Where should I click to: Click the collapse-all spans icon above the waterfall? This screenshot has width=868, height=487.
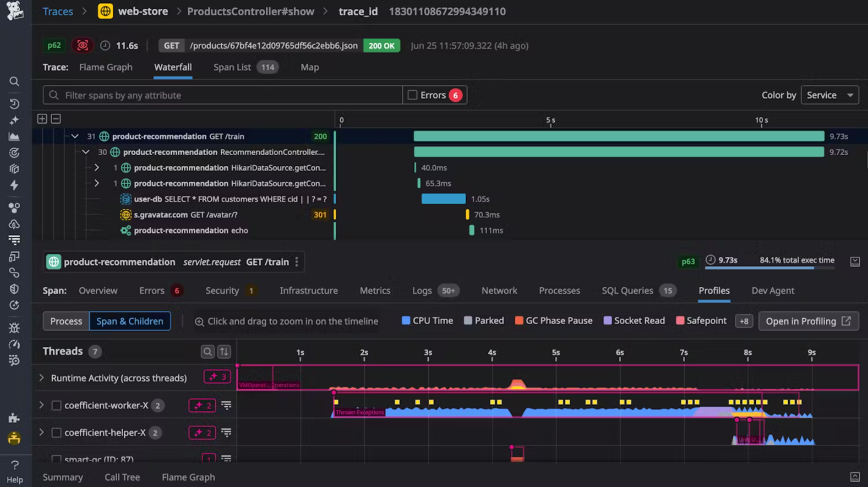[55, 118]
